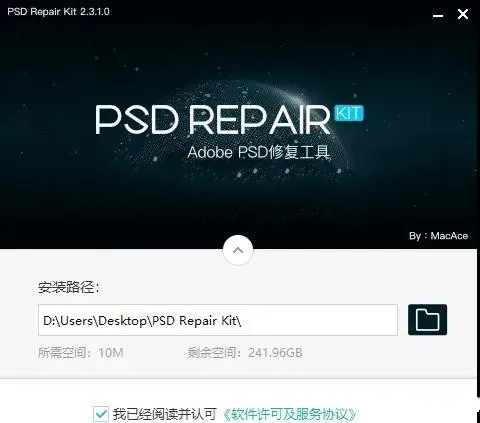Edit the D:\Users\Desktop\PSD Repair Kit\ path field

[218, 320]
